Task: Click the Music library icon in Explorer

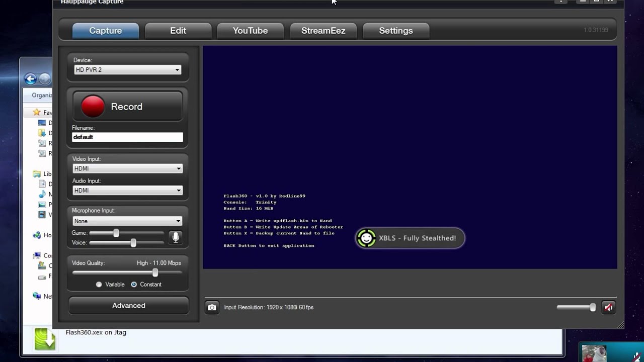Action: pos(43,194)
